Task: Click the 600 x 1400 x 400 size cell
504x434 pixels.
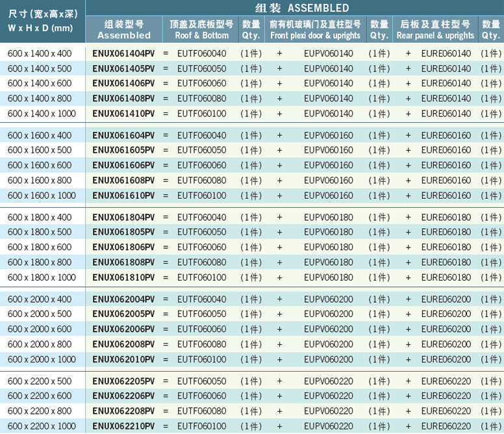Action: tap(40, 53)
